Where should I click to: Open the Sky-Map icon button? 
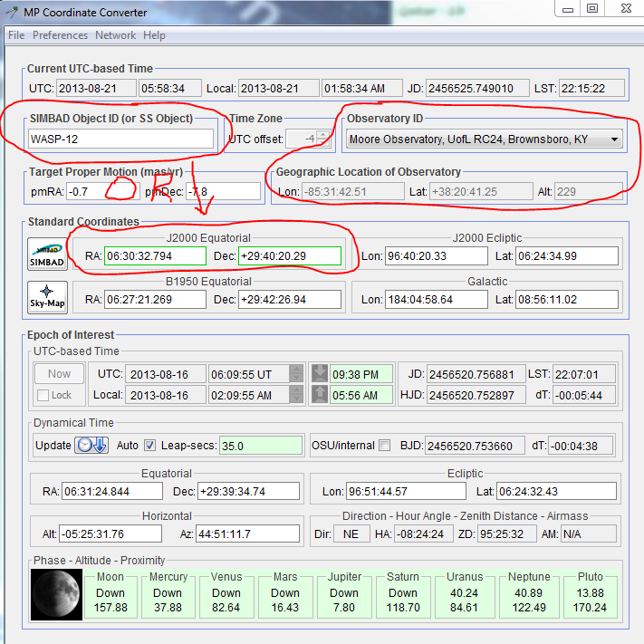(44, 298)
